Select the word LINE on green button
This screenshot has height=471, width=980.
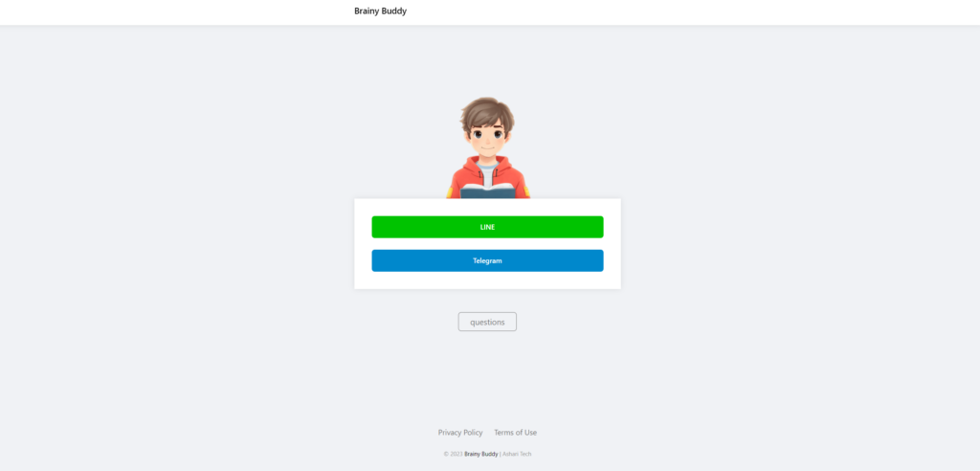(487, 227)
